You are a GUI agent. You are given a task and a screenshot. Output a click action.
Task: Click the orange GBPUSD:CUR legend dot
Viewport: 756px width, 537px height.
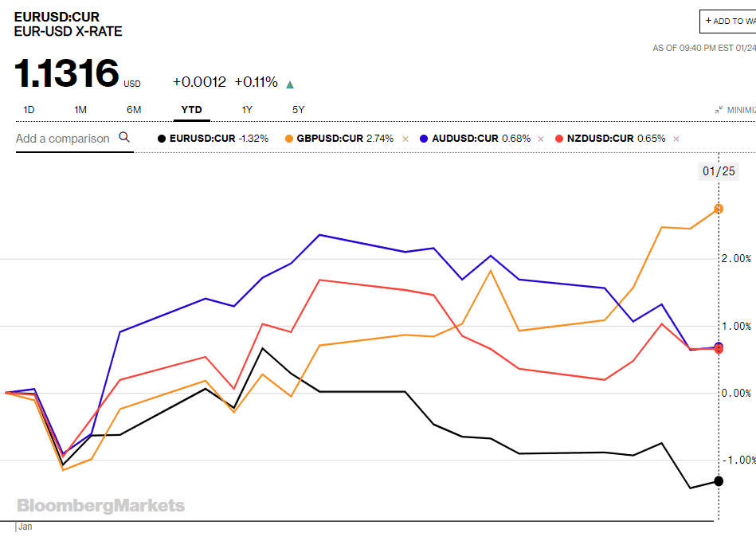(x=289, y=139)
